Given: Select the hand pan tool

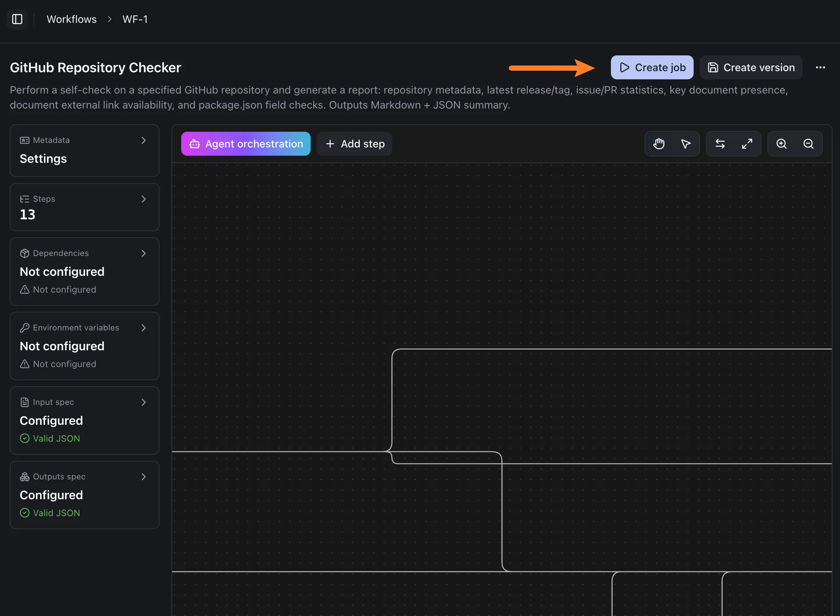Looking at the screenshot, I should coord(659,144).
